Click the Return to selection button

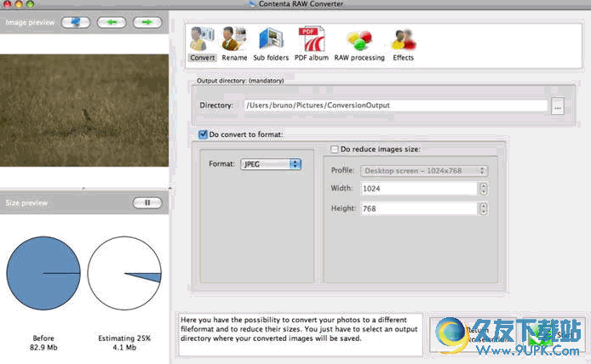click(473, 335)
